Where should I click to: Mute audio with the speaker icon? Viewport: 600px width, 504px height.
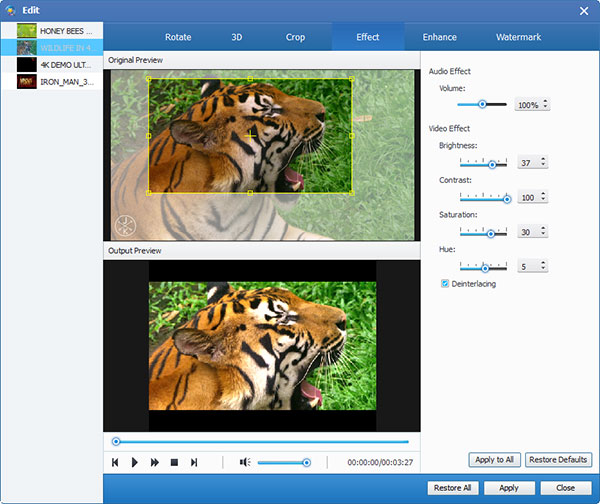[244, 462]
